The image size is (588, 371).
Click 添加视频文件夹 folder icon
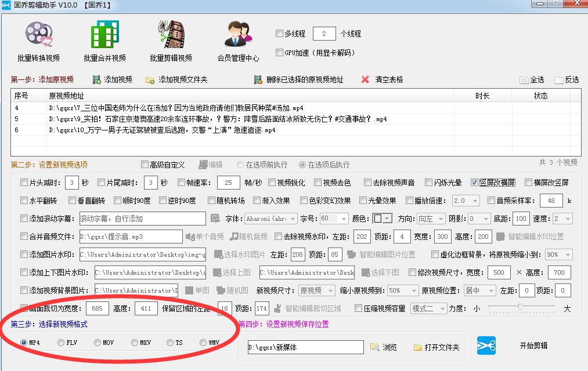[x=150, y=80]
